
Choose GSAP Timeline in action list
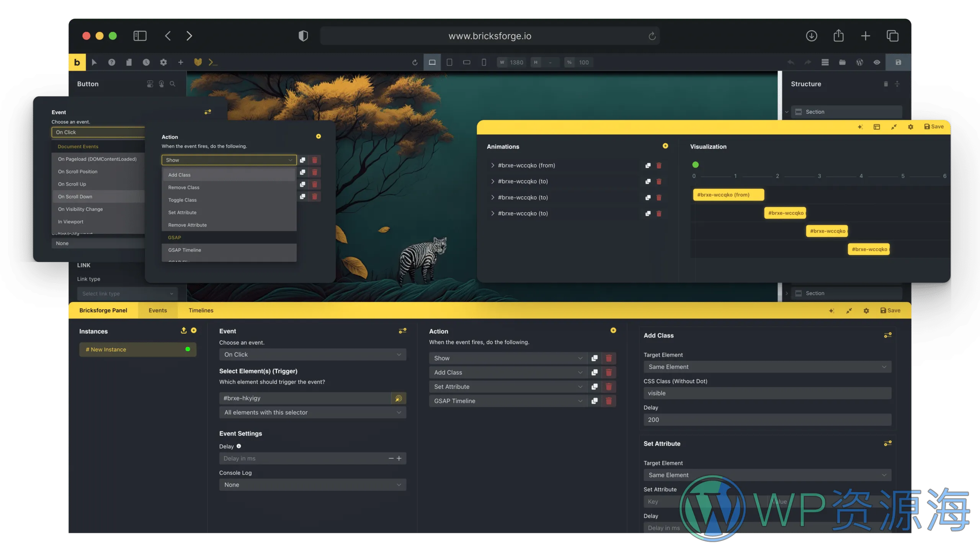click(x=229, y=250)
